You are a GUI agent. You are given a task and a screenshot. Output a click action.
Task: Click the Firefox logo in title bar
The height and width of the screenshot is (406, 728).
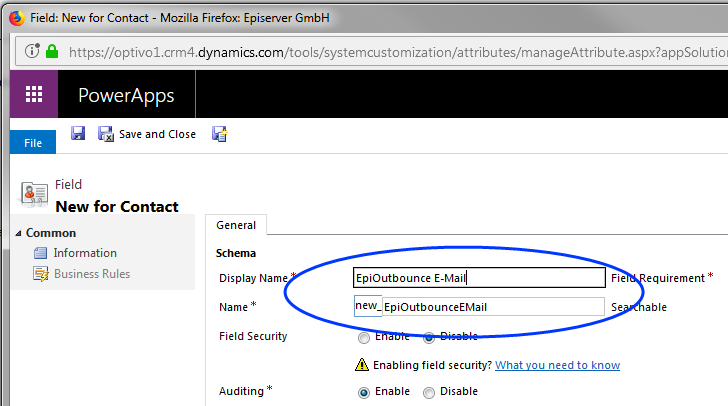click(14, 16)
